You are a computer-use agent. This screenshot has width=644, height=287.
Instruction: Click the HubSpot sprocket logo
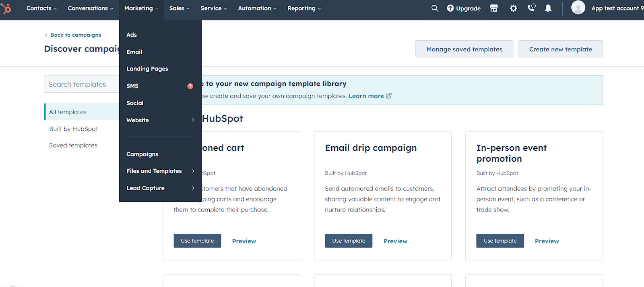[6, 8]
